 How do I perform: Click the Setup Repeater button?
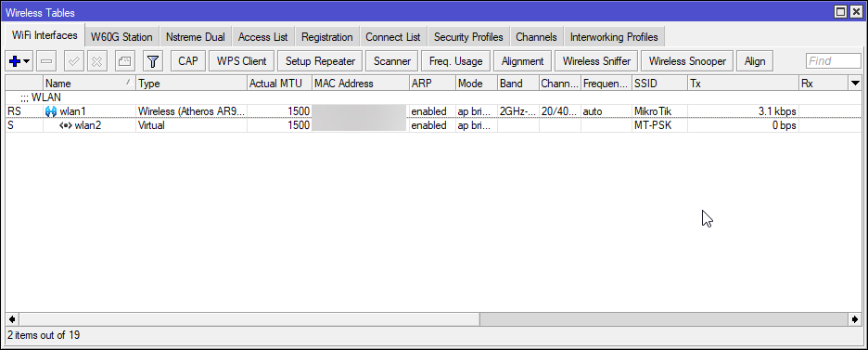pos(320,61)
